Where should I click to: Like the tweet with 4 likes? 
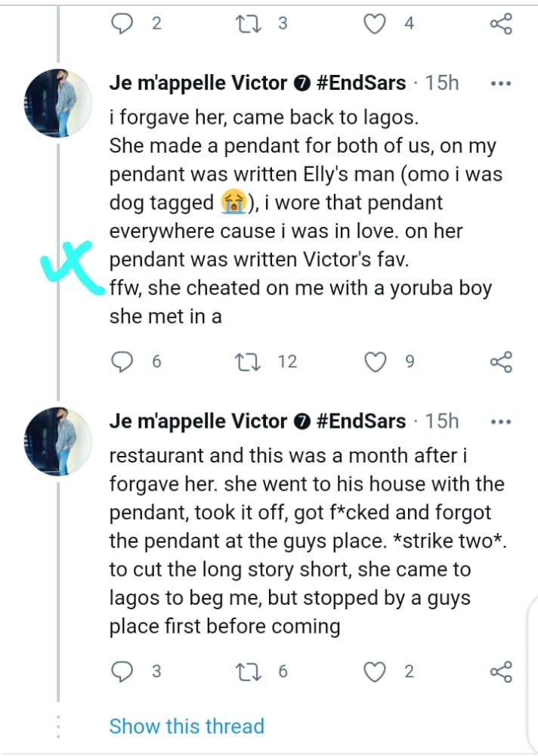click(376, 24)
